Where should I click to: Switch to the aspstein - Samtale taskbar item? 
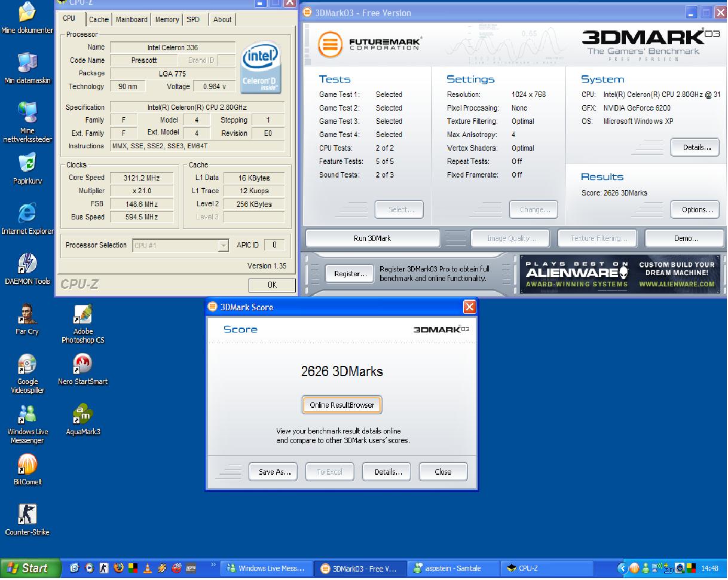point(453,568)
